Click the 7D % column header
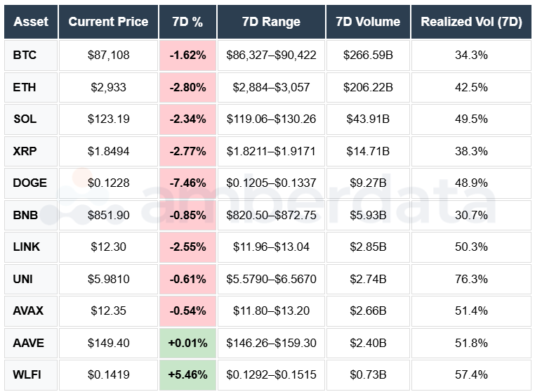 [x=187, y=22]
